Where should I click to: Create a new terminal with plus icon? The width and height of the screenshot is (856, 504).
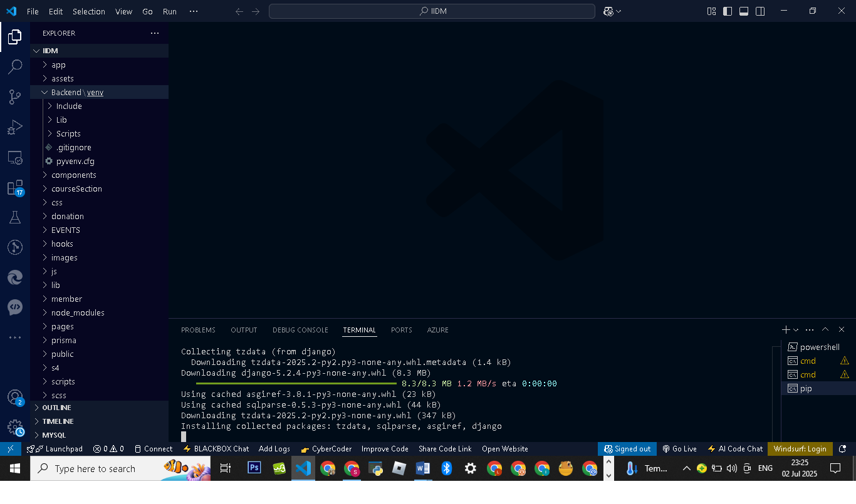tap(786, 329)
